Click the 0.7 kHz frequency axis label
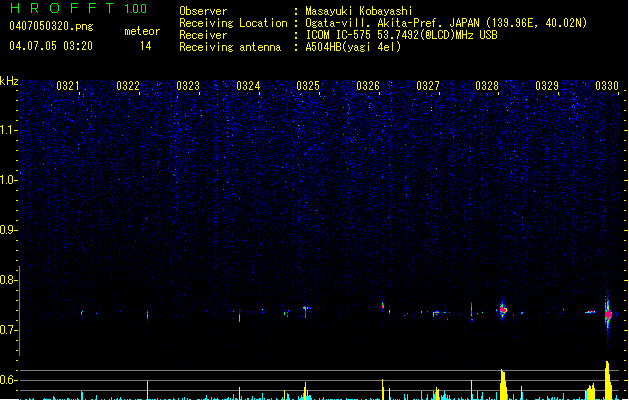Image resolution: width=629 pixels, height=400 pixels. coord(8,330)
